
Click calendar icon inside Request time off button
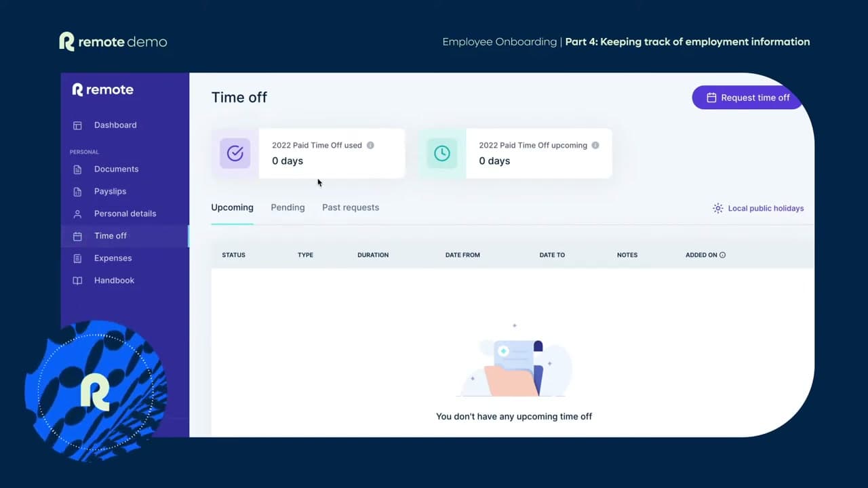coord(711,98)
